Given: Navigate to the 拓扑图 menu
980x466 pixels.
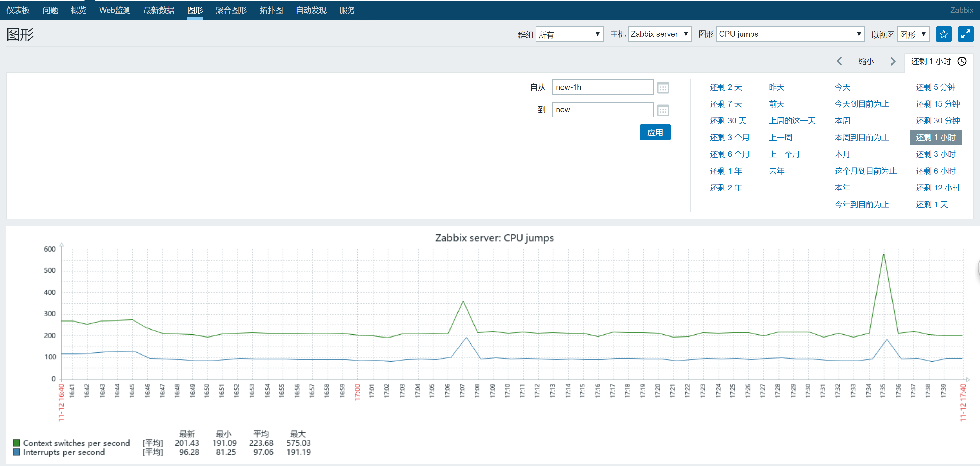Looking at the screenshot, I should coord(271,10).
